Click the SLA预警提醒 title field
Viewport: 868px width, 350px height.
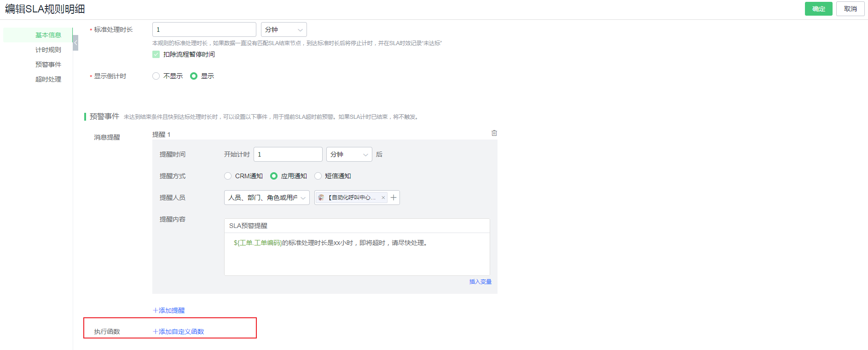click(357, 226)
